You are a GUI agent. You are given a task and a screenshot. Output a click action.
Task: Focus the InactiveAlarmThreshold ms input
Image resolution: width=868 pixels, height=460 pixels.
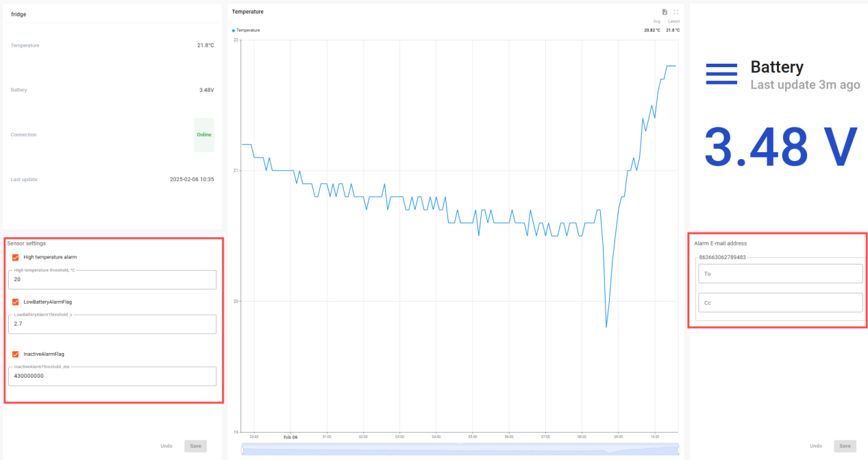click(112, 376)
